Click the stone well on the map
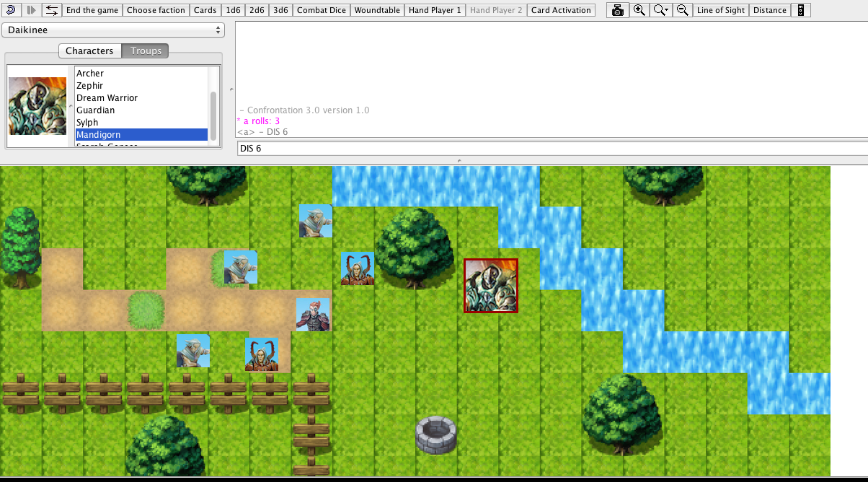Screen dimensions: 868x482 [436, 434]
